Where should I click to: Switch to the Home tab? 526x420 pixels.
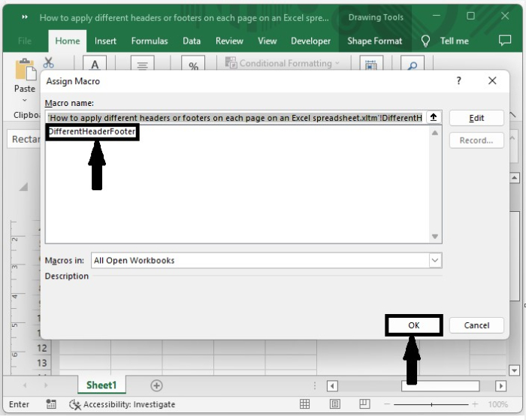pyautogui.click(x=68, y=41)
